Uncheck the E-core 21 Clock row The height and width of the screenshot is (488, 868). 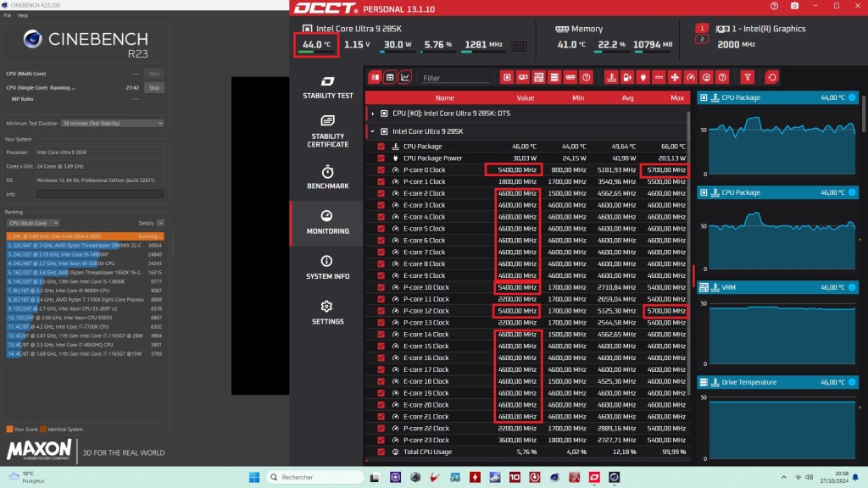tap(381, 417)
